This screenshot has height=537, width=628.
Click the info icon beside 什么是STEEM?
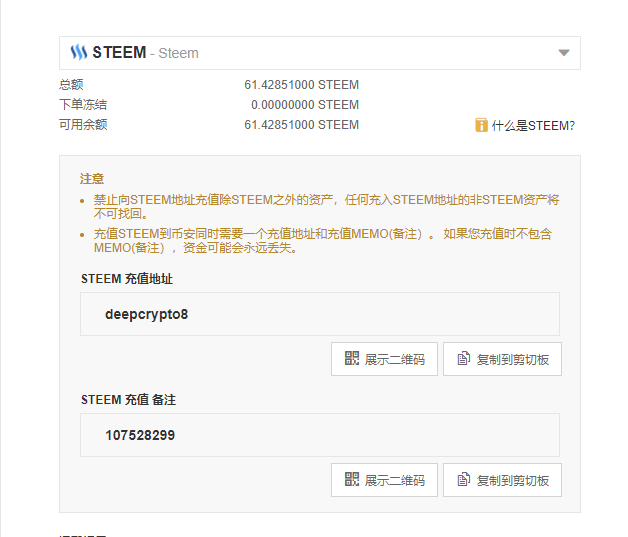point(481,125)
